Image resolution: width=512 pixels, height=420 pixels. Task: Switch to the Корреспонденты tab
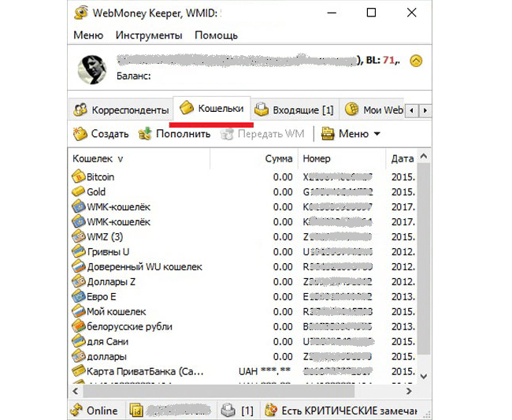(121, 110)
